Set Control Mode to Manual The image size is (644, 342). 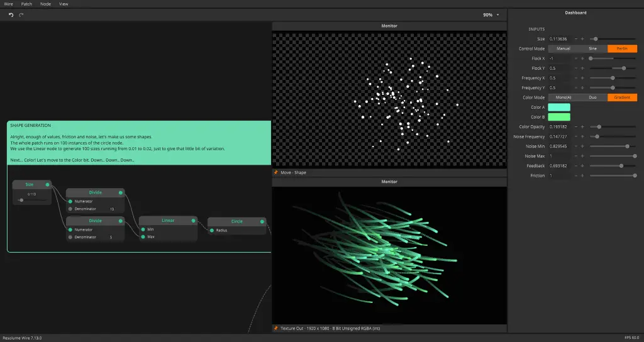[563, 48]
